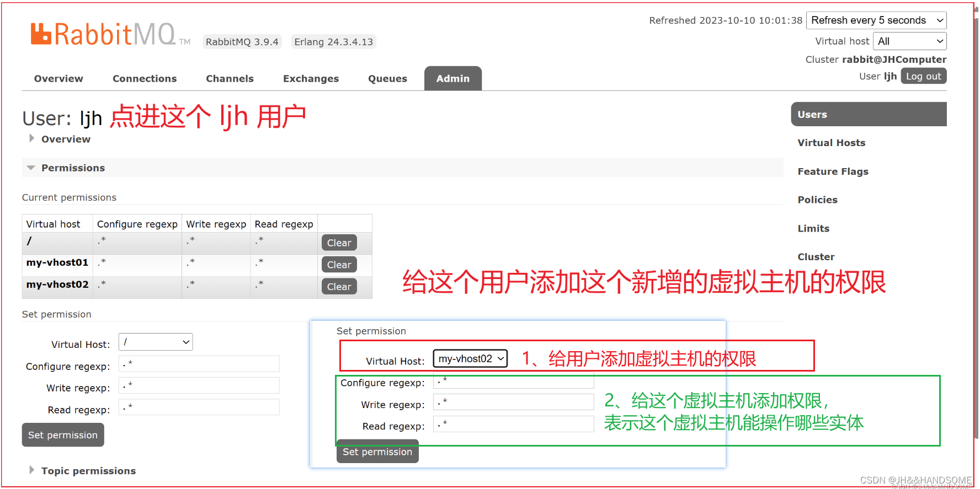
Task: Click the left Set permission button
Action: [x=63, y=435]
